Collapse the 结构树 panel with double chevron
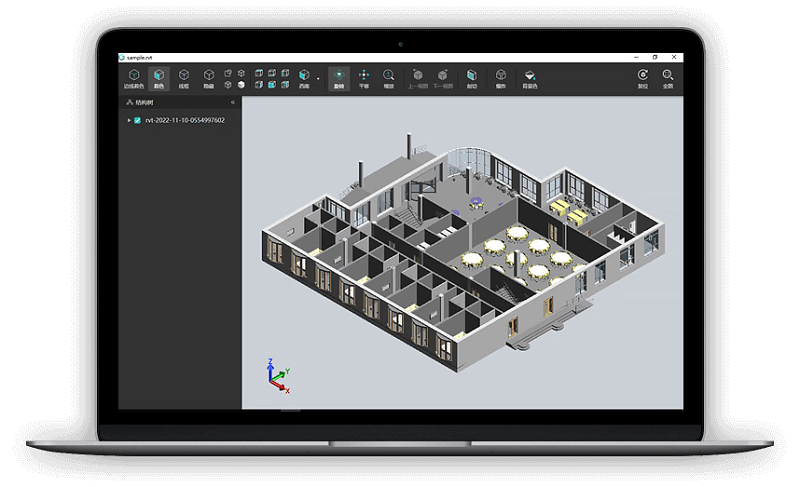The height and width of the screenshot is (487, 800). click(233, 102)
